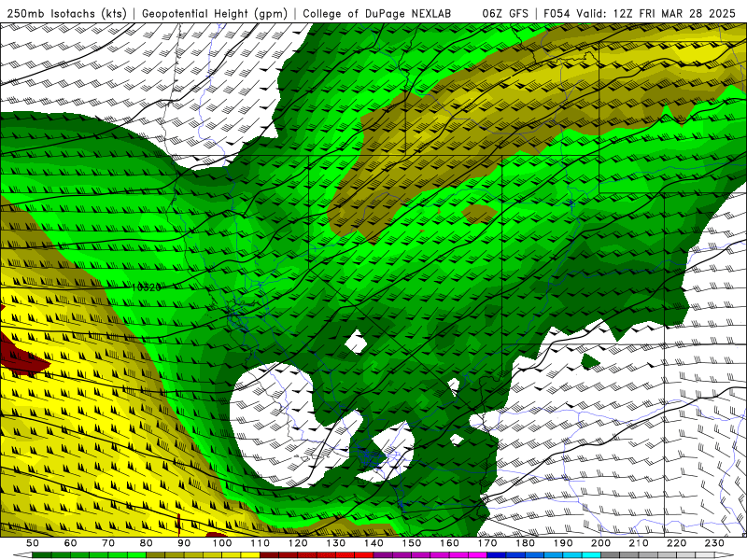
Task: Click the bright yellow swatch left of 110
Action: 250,555
